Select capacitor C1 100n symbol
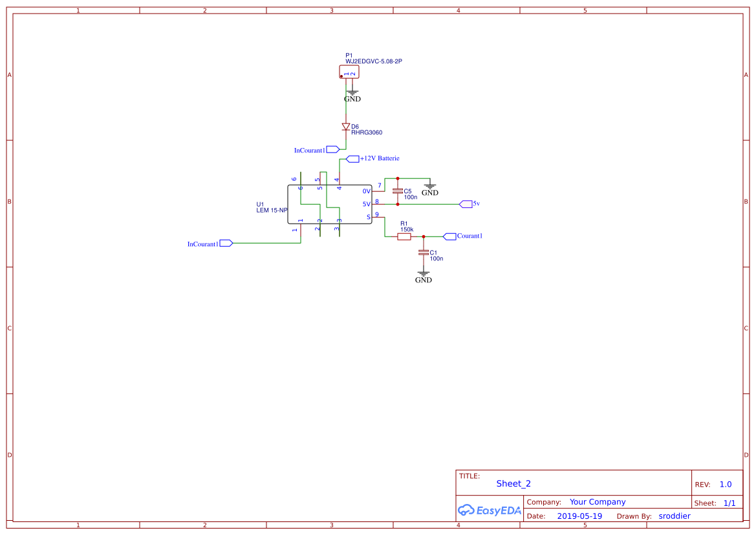This screenshot has height=535, width=756. click(424, 252)
